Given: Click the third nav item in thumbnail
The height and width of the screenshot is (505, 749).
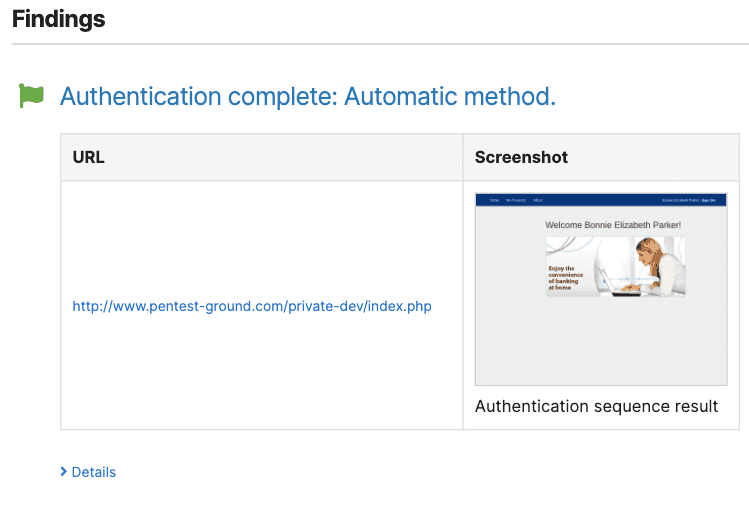Looking at the screenshot, I should pos(538,200).
